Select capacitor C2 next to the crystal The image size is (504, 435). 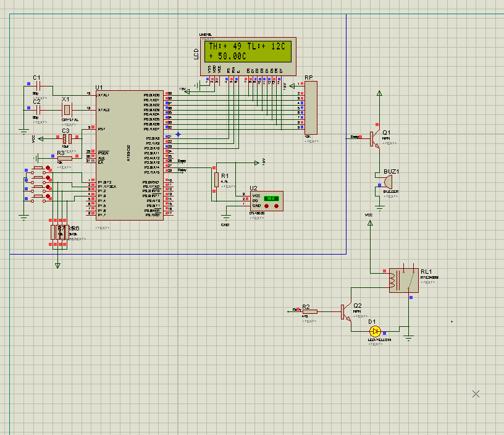(38, 110)
